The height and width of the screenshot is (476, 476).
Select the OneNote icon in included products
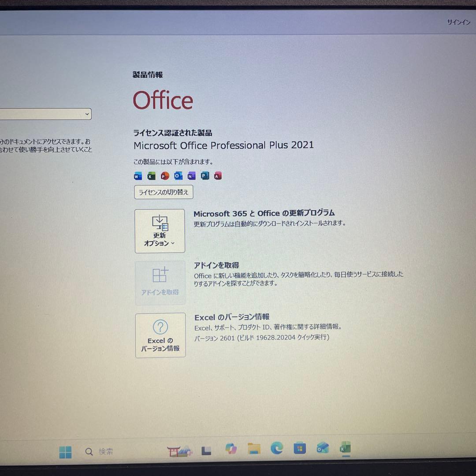(191, 176)
